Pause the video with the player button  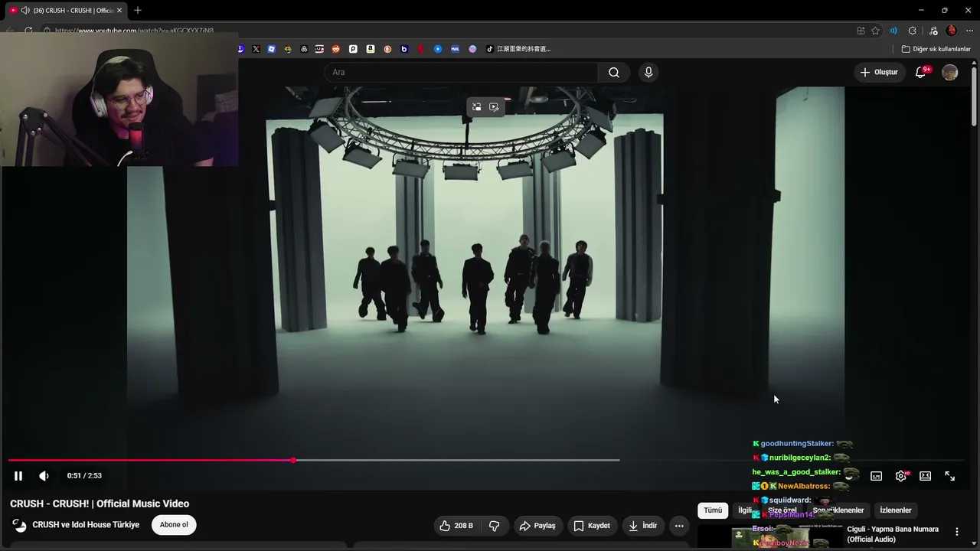(x=18, y=476)
